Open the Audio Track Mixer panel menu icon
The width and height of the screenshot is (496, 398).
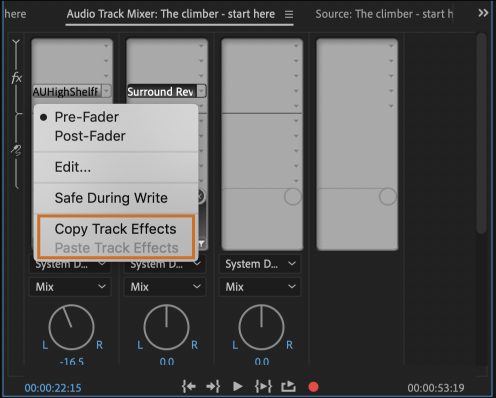[x=289, y=14]
